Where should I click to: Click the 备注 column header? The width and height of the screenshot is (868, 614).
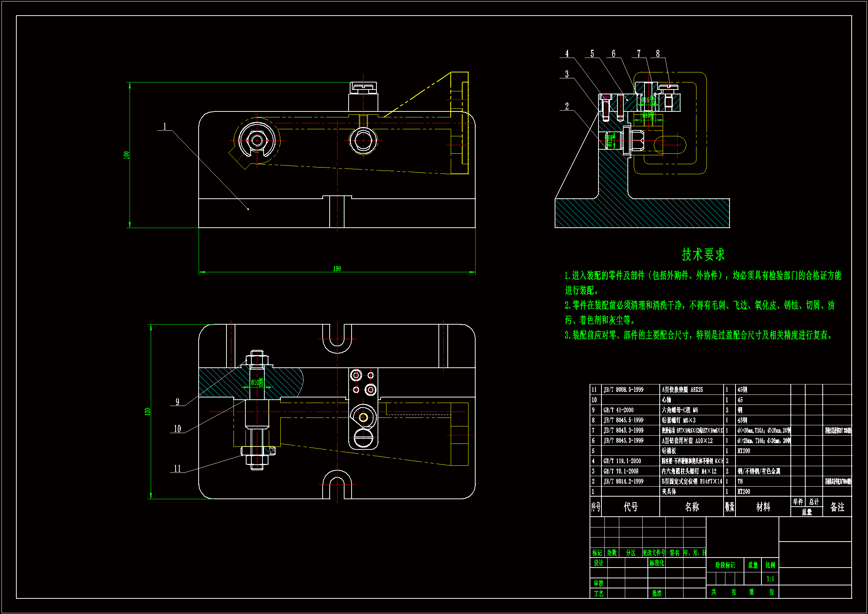(838, 507)
